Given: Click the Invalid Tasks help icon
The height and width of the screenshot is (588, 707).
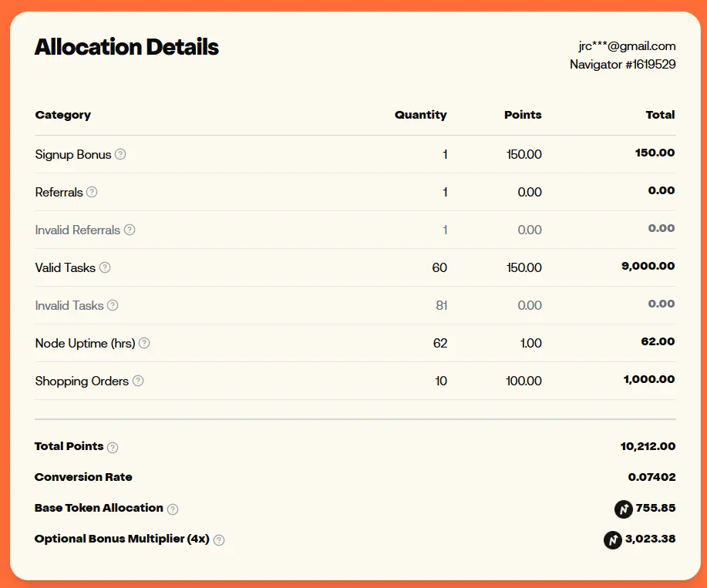Looking at the screenshot, I should point(113,305).
